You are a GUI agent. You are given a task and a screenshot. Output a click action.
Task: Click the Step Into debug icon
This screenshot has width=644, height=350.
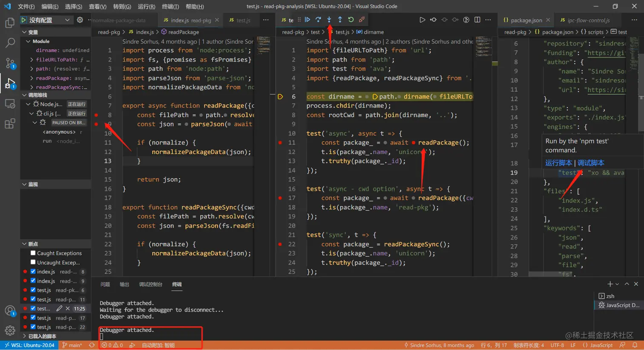point(329,20)
